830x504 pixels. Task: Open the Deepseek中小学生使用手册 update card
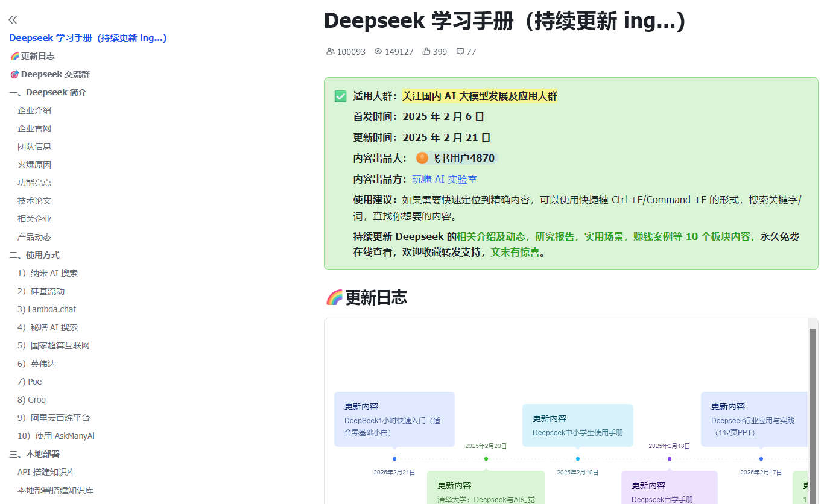tap(577, 425)
